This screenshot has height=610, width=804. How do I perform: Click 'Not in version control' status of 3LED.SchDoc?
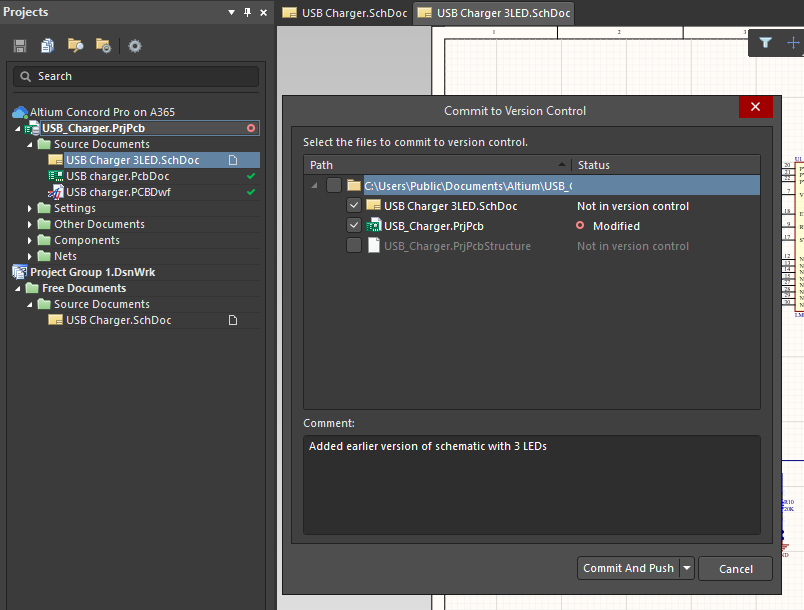[633, 206]
